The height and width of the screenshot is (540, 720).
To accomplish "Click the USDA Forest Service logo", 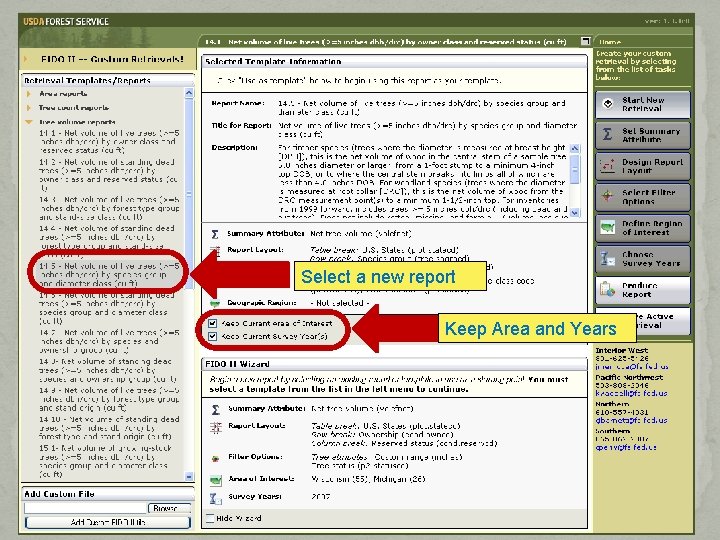I will [x=66, y=21].
